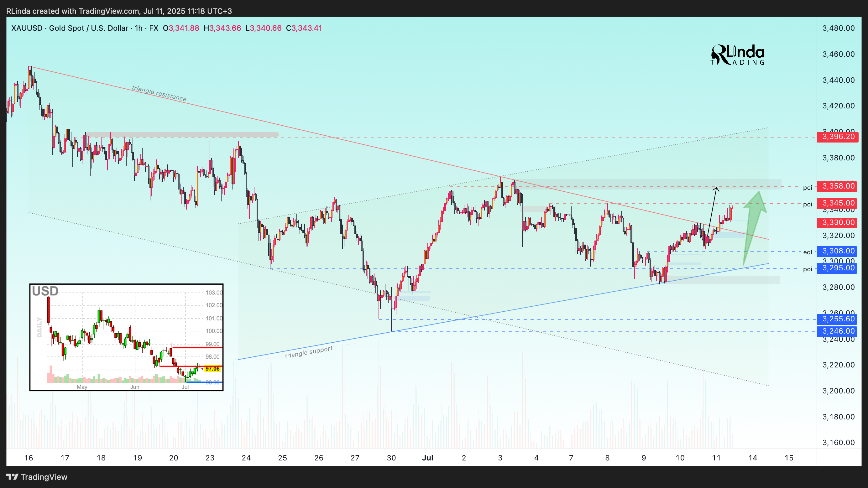Click the low price value 3,340.66

tap(265, 28)
